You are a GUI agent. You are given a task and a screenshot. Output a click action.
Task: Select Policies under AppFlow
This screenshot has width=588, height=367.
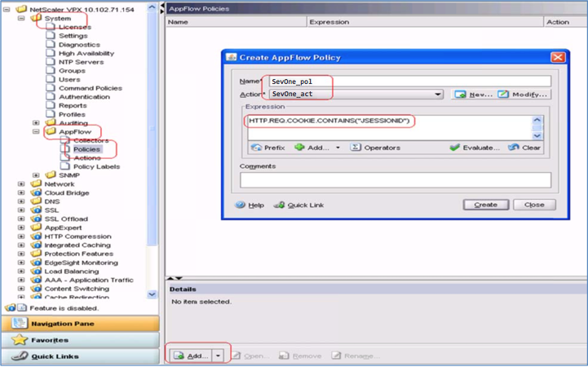pyautogui.click(x=86, y=149)
